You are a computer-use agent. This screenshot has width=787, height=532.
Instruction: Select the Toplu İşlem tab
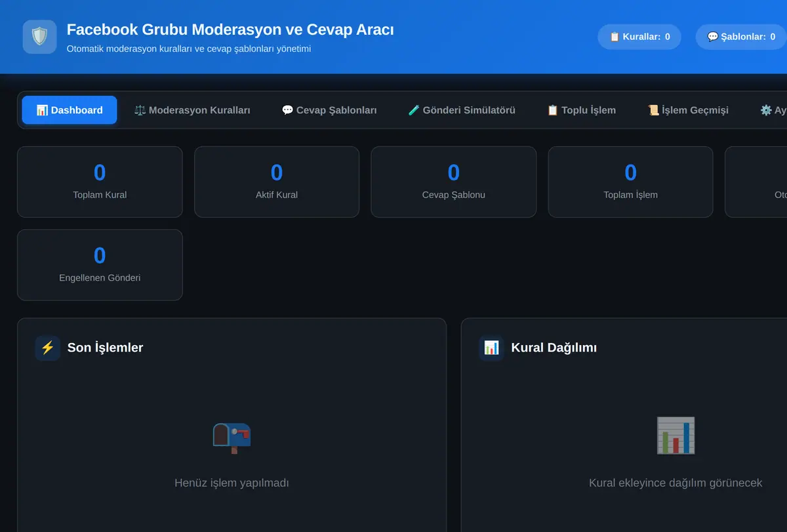tap(582, 110)
